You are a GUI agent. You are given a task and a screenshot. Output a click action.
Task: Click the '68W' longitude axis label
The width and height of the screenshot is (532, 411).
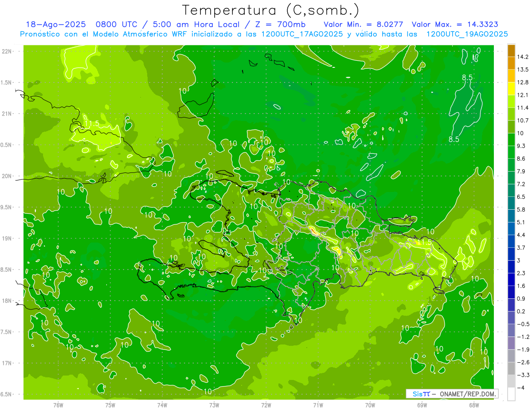coord(473,405)
